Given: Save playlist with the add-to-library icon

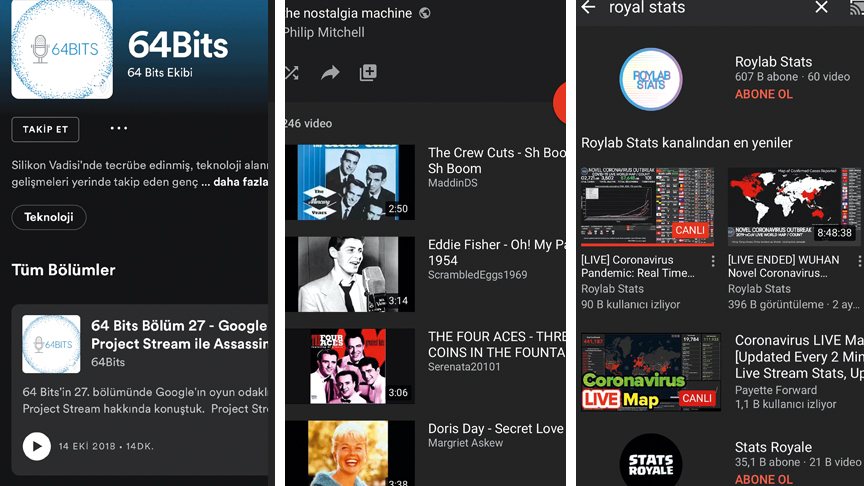Looking at the screenshot, I should pos(368,72).
